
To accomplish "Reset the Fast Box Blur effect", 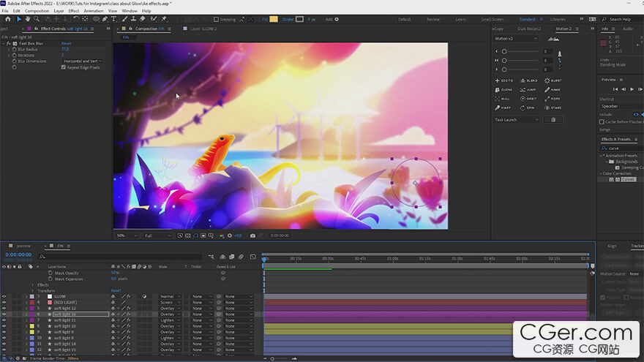I will pyautogui.click(x=67, y=43).
